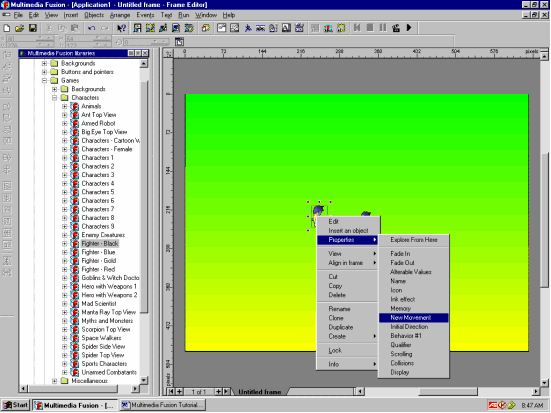This screenshot has height=413, width=551.
Task: Switch to Multimedia Fusion Tutorial taskbar button
Action: click(162, 405)
